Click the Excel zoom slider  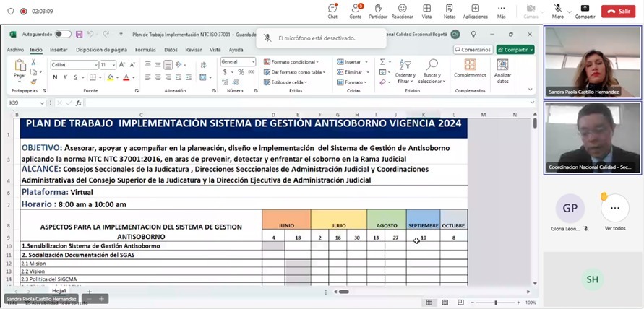(x=496, y=303)
